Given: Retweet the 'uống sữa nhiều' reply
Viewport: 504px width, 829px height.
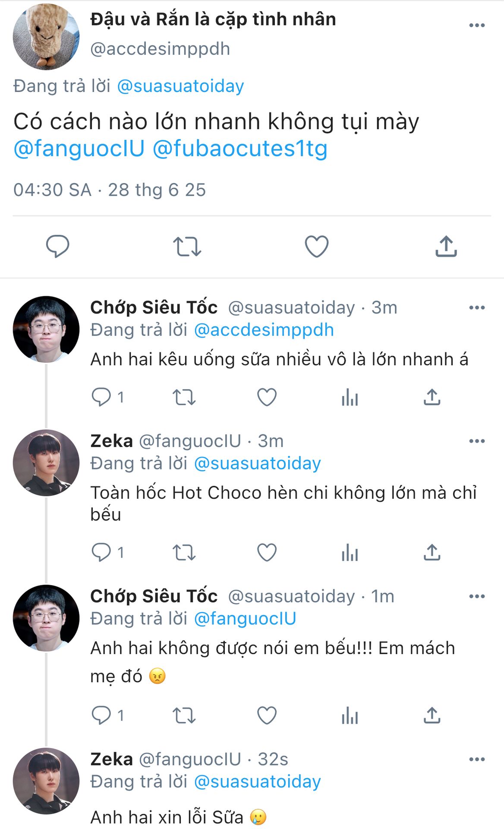Looking at the screenshot, I should click(x=184, y=397).
